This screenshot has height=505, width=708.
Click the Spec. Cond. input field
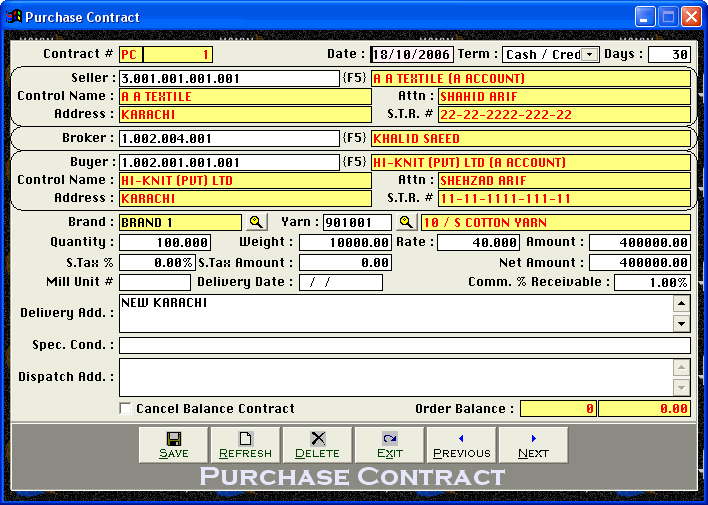coord(405,346)
